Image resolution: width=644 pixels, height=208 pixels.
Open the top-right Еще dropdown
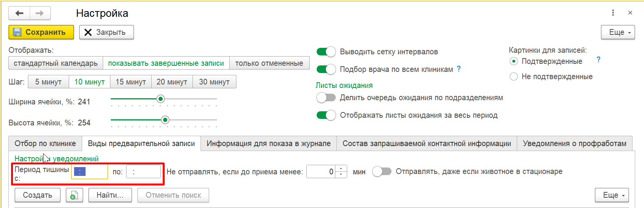pyautogui.click(x=618, y=32)
